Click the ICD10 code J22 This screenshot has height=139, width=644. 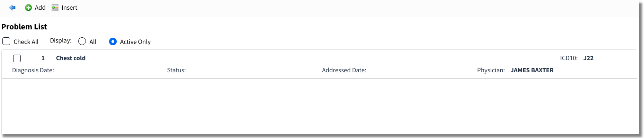pyautogui.click(x=588, y=58)
